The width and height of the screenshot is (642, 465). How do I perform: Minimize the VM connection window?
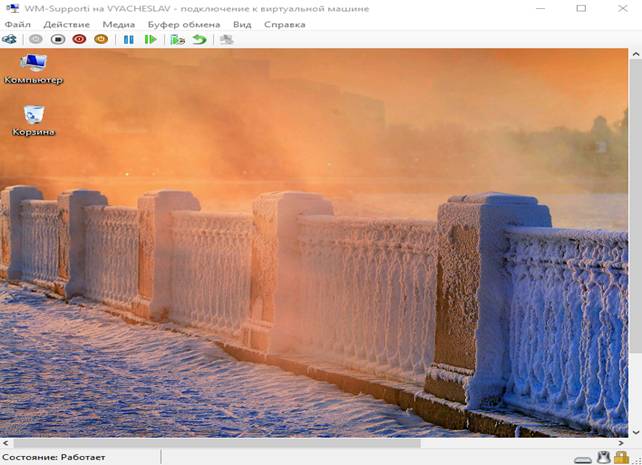540,9
